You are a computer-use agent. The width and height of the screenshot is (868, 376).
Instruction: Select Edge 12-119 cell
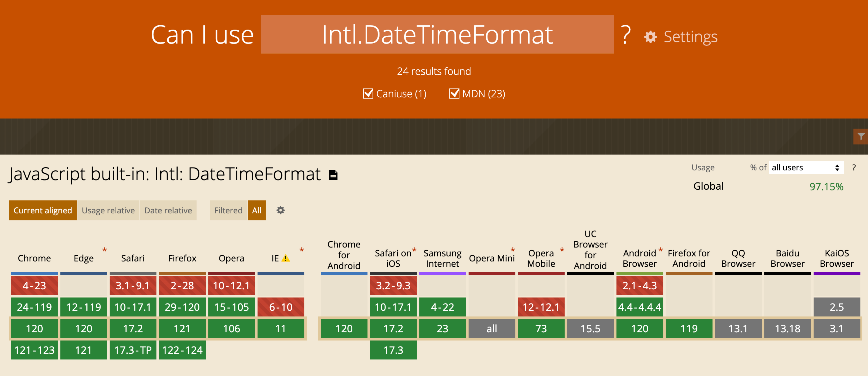point(84,307)
